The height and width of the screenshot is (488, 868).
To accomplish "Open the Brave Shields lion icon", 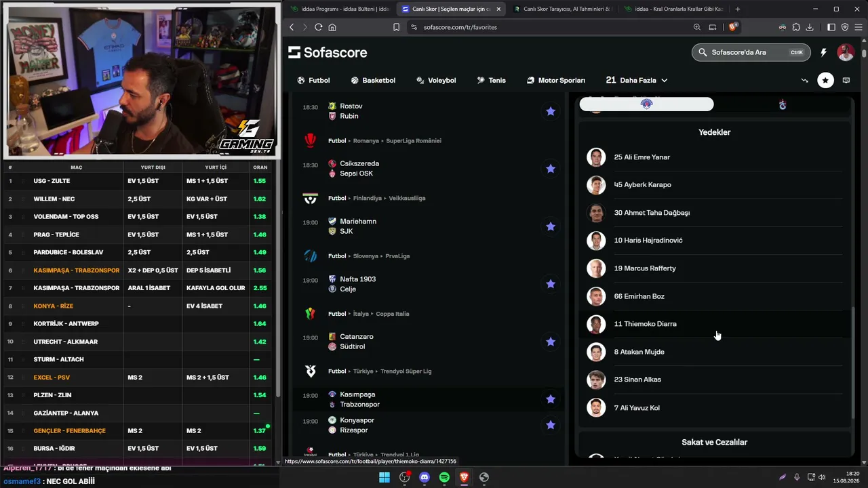I will tap(733, 27).
